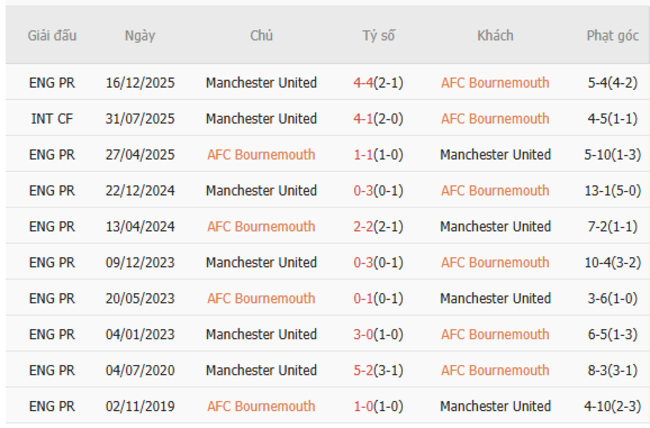The height and width of the screenshot is (428, 650).
Task: Click the 'Ngày' column header
Action: pyautogui.click(x=140, y=36)
